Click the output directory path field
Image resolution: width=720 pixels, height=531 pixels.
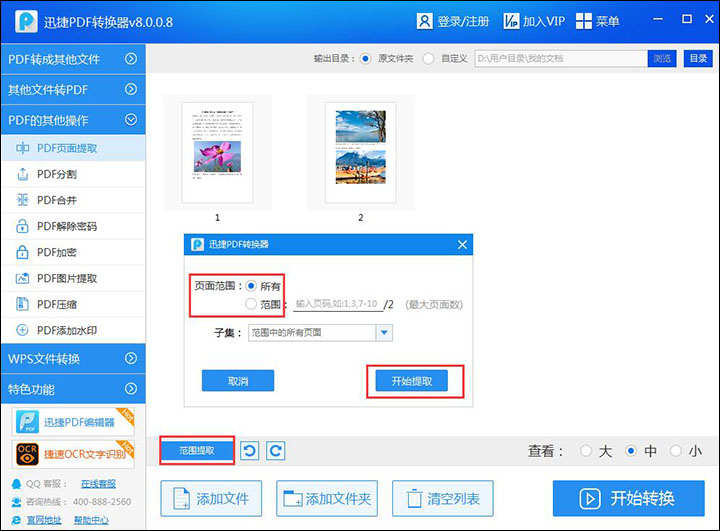coord(561,59)
